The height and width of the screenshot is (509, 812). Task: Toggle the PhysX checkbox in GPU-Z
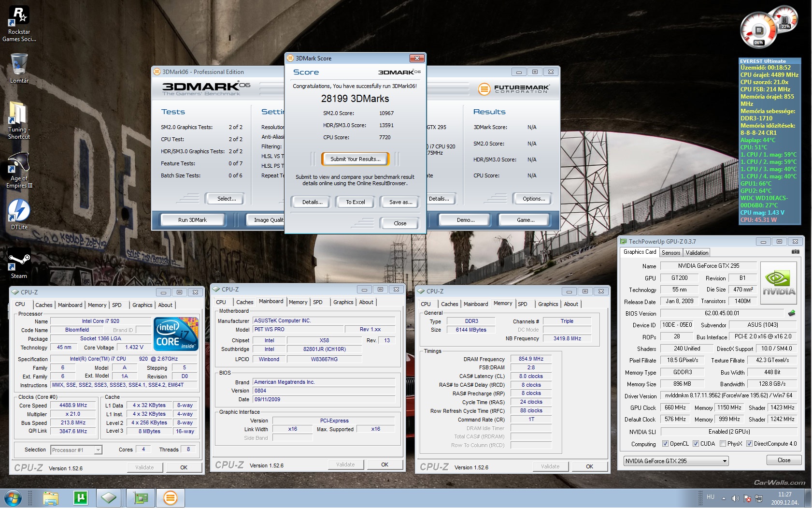coord(723,444)
